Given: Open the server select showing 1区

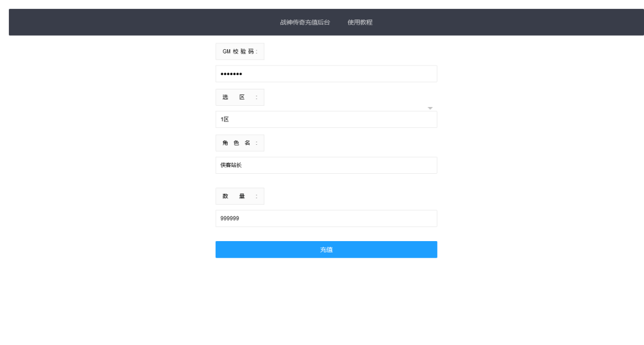Looking at the screenshot, I should (x=326, y=120).
